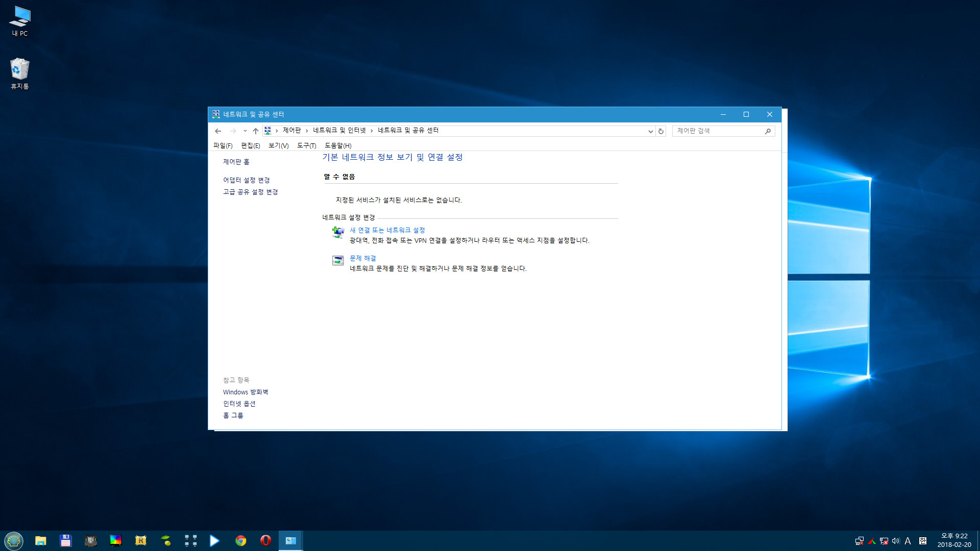Screen dimensions: 980x551
Task: Click the search magnifier icon
Action: click(768, 131)
